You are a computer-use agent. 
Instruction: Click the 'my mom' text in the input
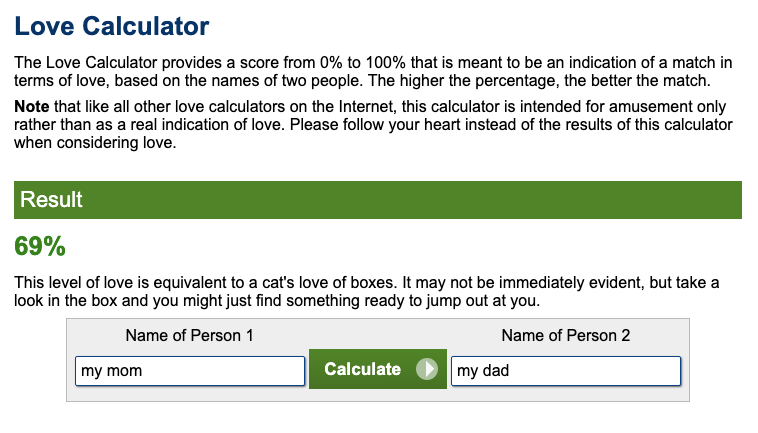[112, 371]
